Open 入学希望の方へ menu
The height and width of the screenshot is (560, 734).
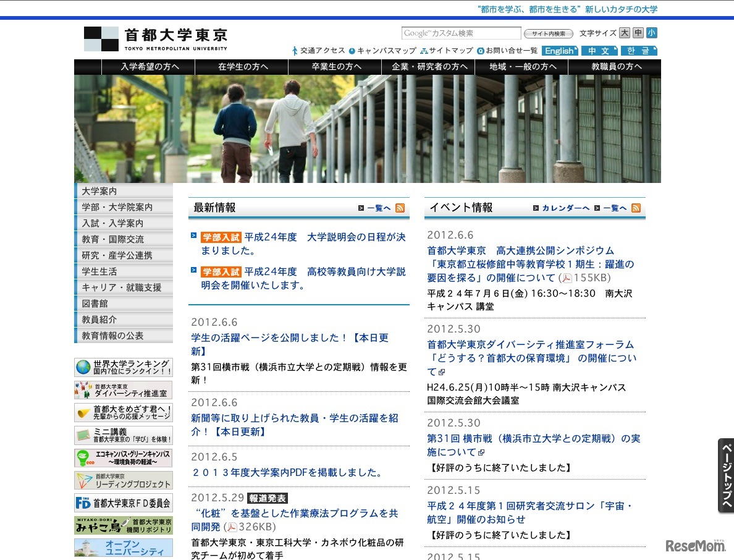click(x=150, y=67)
